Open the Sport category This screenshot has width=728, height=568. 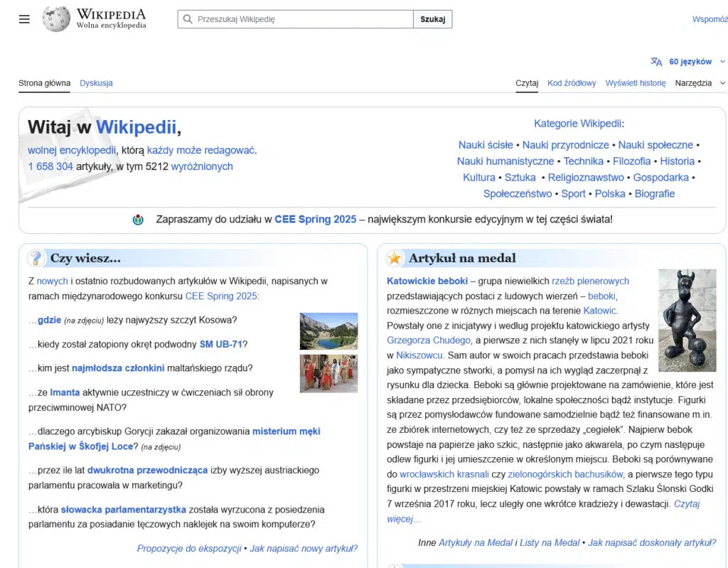click(x=573, y=193)
